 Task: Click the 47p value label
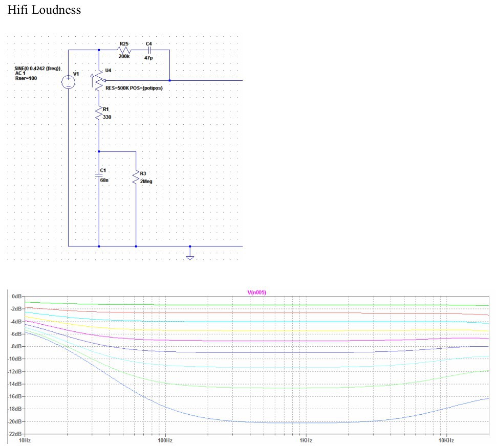[x=148, y=58]
